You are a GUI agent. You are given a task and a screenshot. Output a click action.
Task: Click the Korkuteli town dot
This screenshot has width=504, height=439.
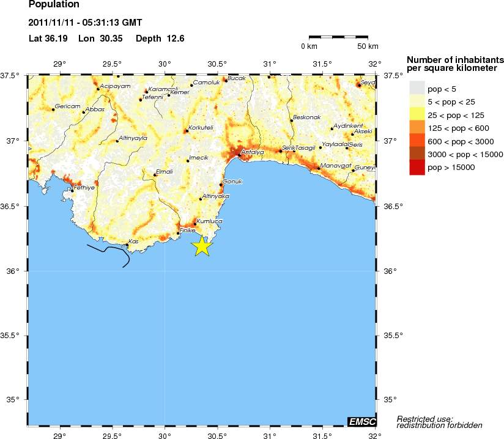187,131
